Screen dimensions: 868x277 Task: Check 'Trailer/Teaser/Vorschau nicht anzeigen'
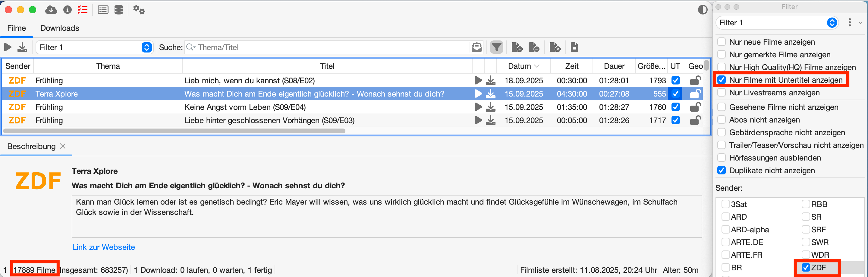pos(722,145)
